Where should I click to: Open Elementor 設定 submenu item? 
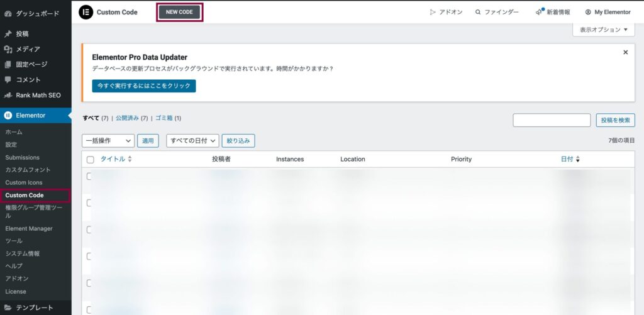(x=11, y=145)
